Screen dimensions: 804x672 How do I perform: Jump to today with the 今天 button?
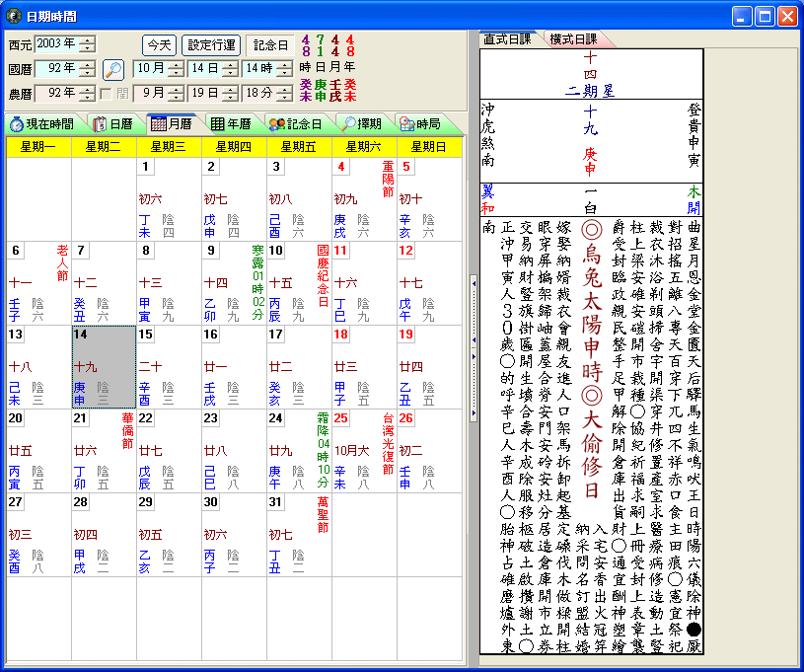point(159,45)
